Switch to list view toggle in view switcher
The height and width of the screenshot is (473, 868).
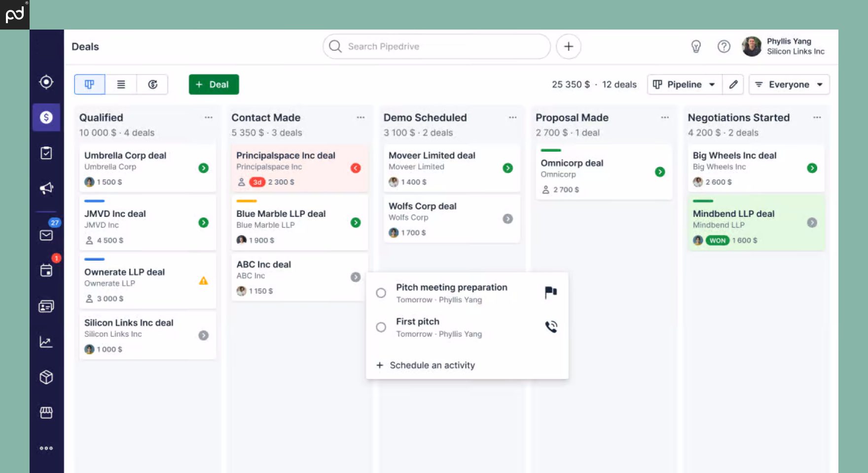point(120,84)
